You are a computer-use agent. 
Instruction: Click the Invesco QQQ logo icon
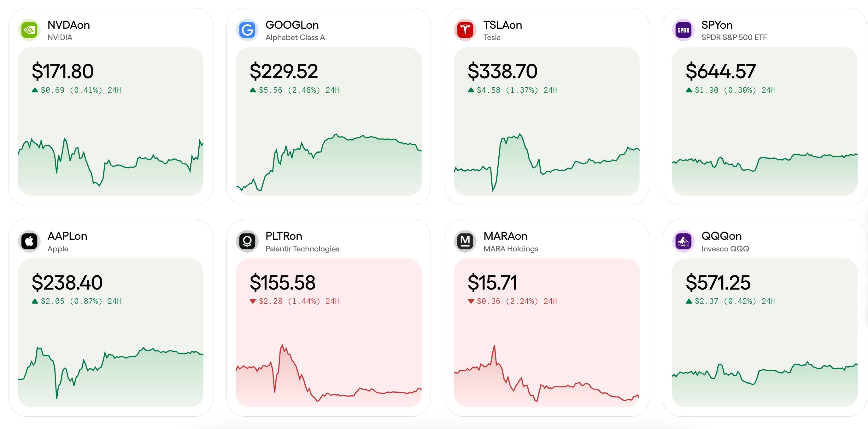coord(683,241)
